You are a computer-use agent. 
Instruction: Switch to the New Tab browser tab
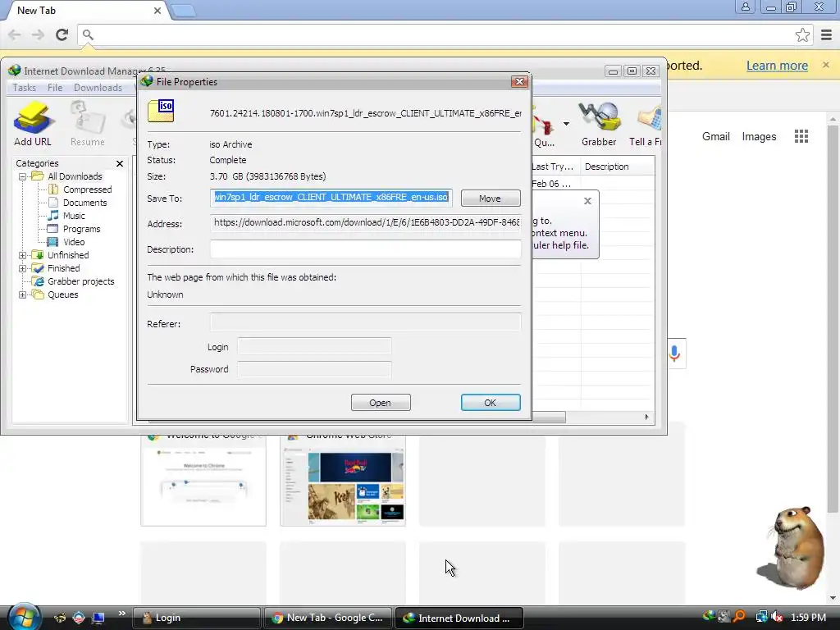(x=85, y=10)
